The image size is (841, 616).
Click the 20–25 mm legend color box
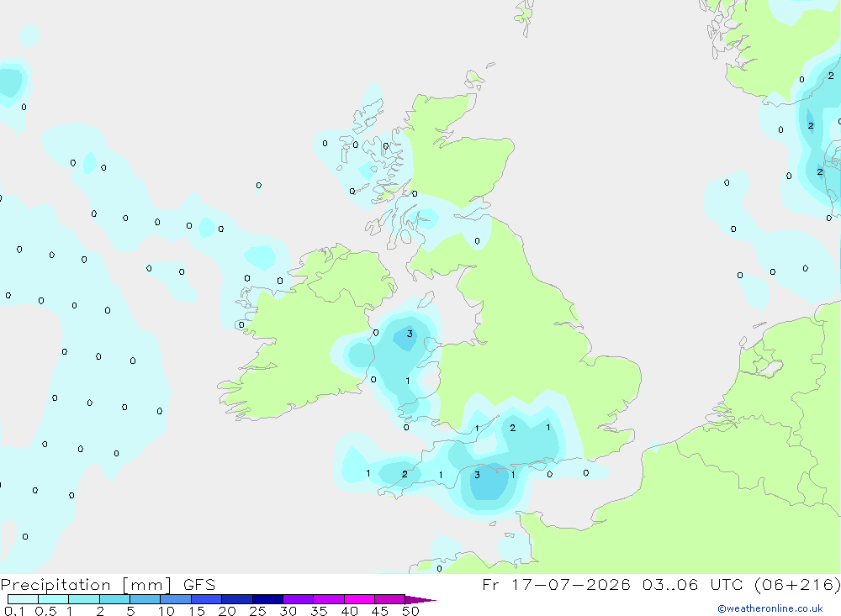pos(237,599)
